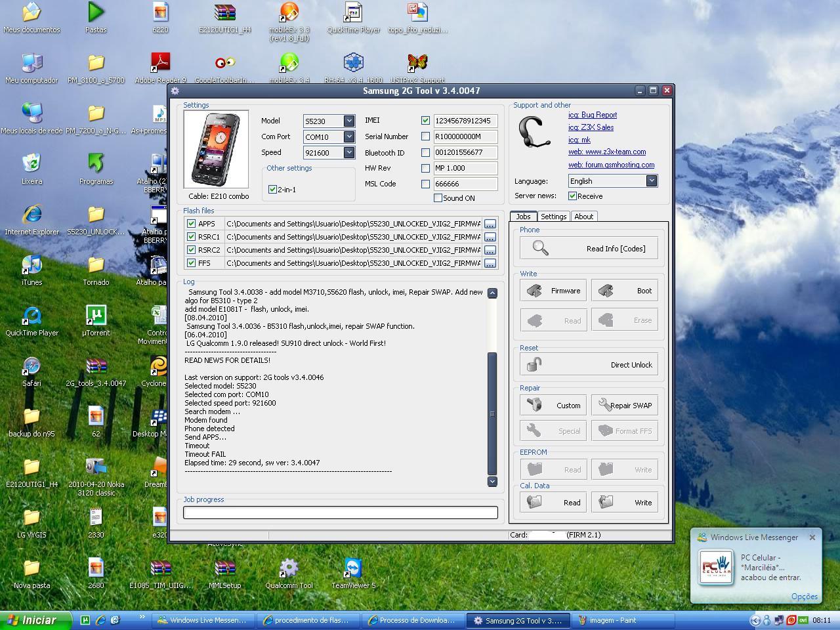Image resolution: width=840 pixels, height=630 pixels.
Task: Click Opções in the Messenger notification
Action: pyautogui.click(x=804, y=597)
